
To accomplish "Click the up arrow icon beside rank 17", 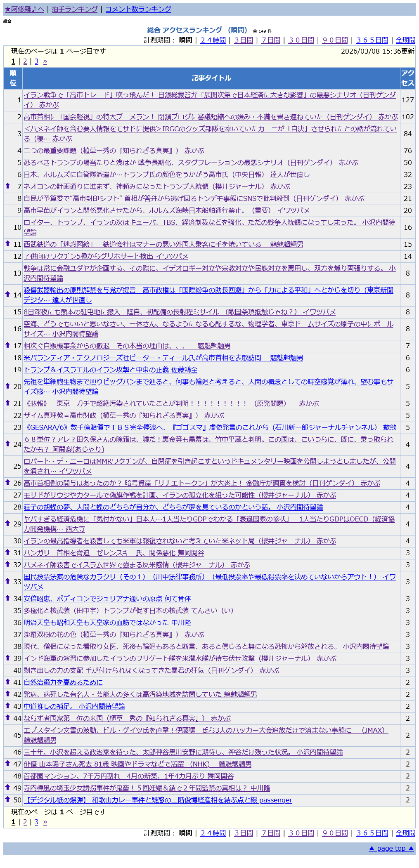I will pos(7,345).
